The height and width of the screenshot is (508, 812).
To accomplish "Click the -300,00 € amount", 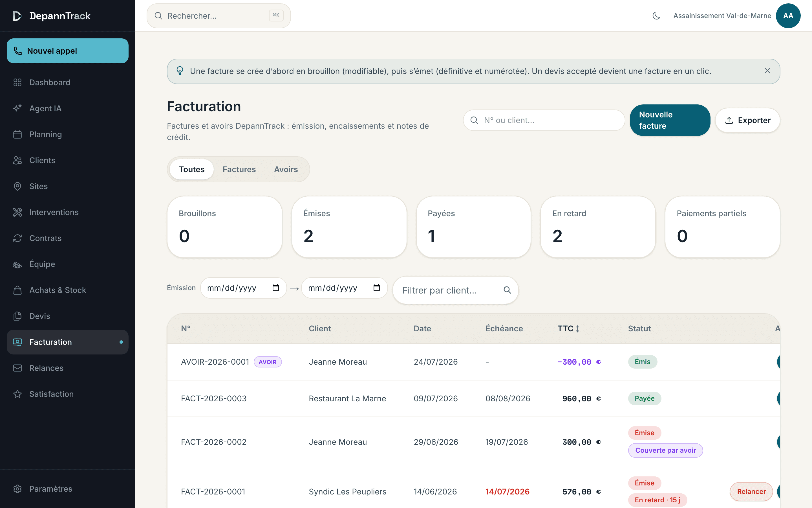I will pyautogui.click(x=579, y=362).
